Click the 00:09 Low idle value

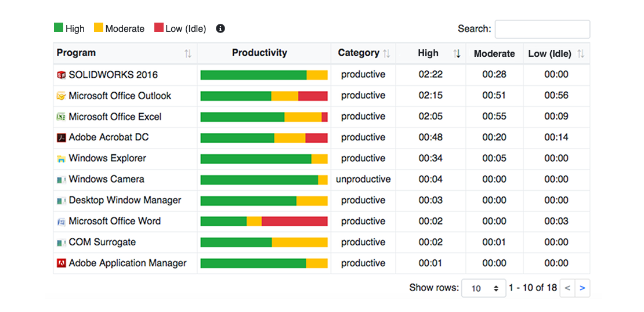(556, 117)
